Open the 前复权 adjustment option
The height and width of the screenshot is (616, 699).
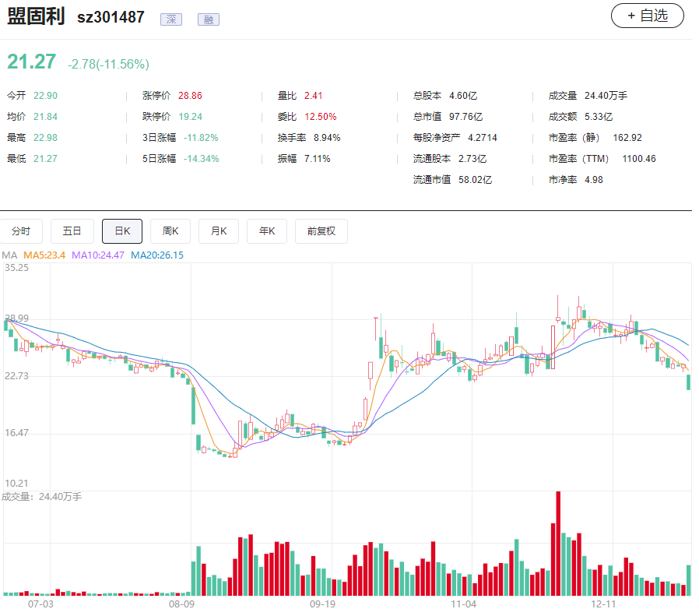321,231
